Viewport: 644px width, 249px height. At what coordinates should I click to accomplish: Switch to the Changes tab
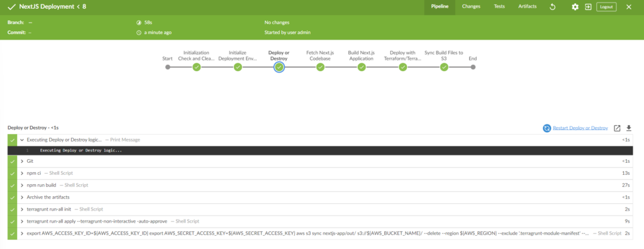tap(471, 7)
